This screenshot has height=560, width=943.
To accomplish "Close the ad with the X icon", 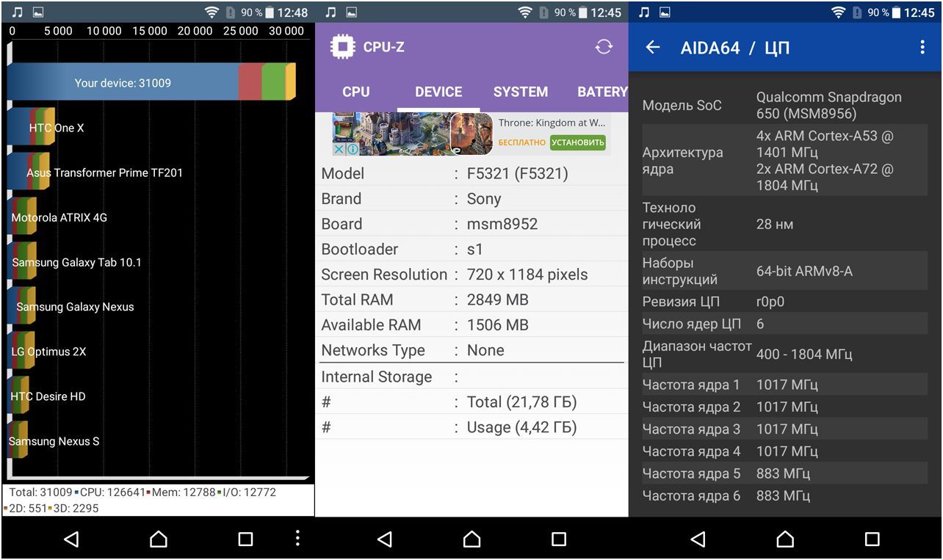I will coord(339,149).
